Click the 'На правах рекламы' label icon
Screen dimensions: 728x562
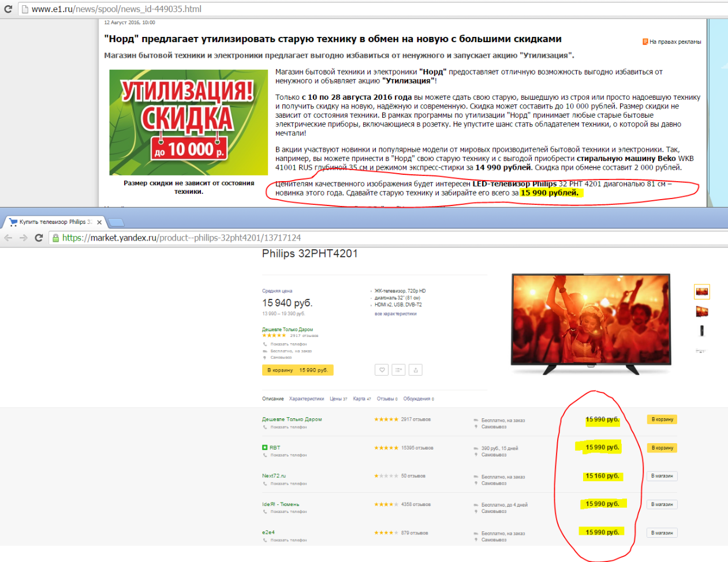coord(645,42)
